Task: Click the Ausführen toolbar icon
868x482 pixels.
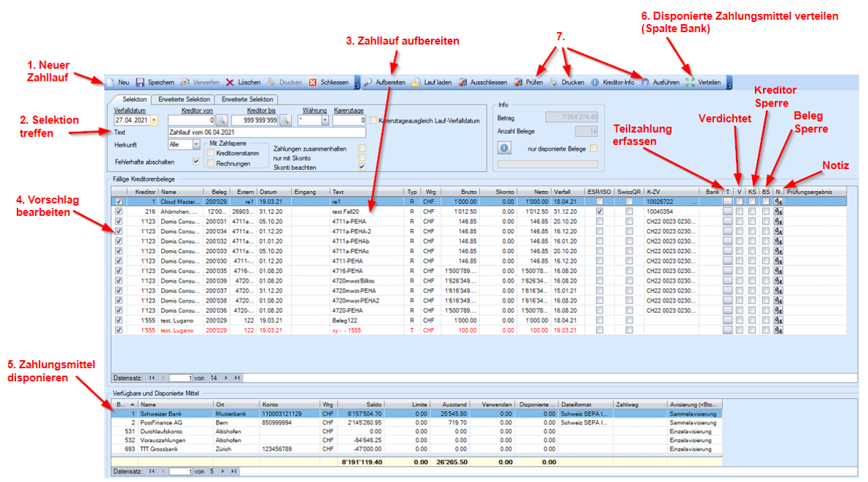Action: [x=646, y=83]
